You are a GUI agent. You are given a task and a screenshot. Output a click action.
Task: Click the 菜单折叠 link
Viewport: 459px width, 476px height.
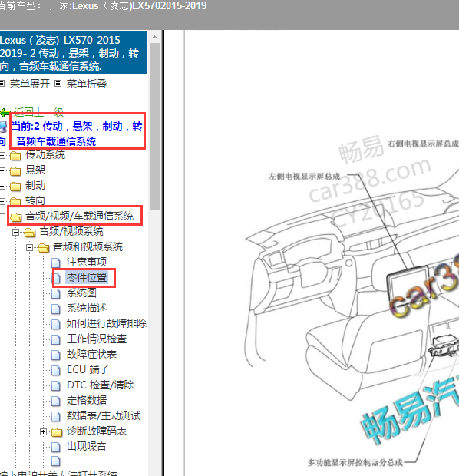pos(87,84)
